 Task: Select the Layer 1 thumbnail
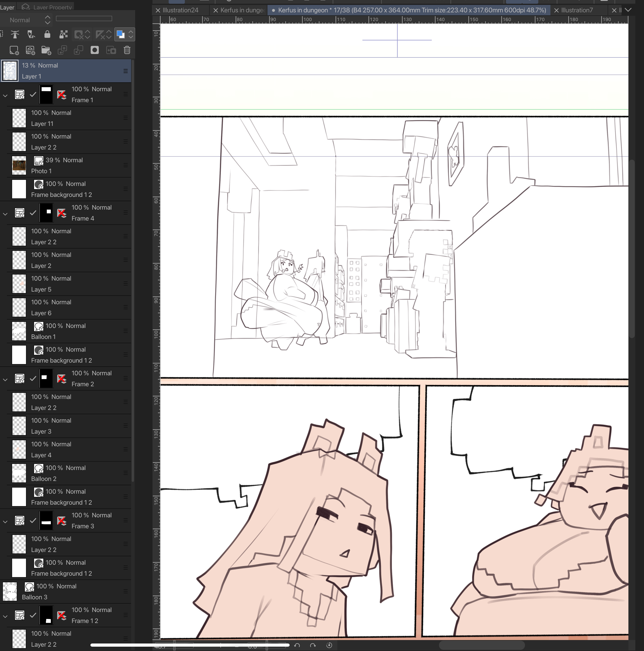click(10, 71)
